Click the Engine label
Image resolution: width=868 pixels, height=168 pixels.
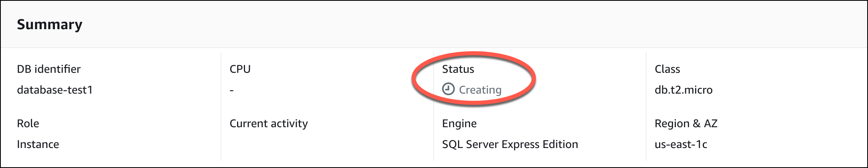[x=459, y=124]
